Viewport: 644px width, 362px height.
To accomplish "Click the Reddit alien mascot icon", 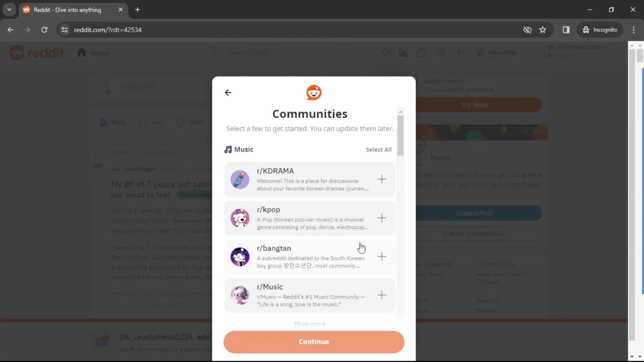I will point(314,93).
